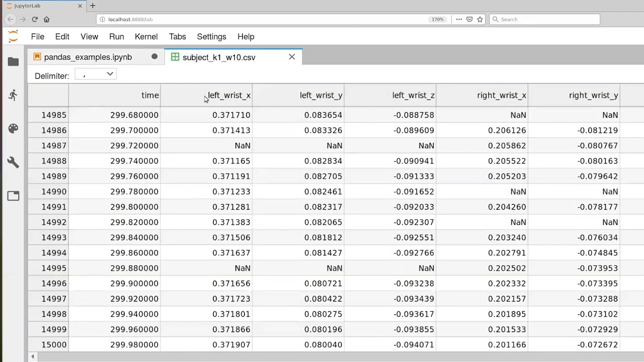644x362 pixels.
Task: Open the Open Tabs sidebar icon
Action: click(13, 196)
